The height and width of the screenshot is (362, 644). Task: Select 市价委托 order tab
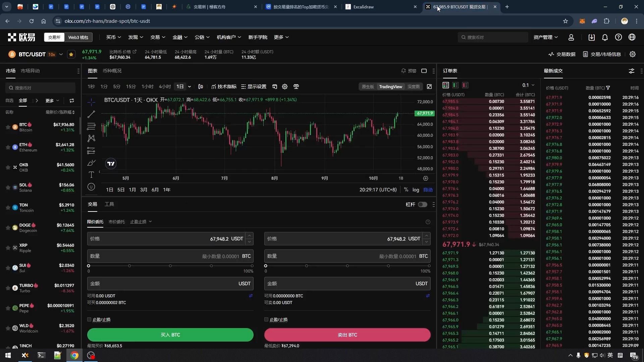coord(116,222)
